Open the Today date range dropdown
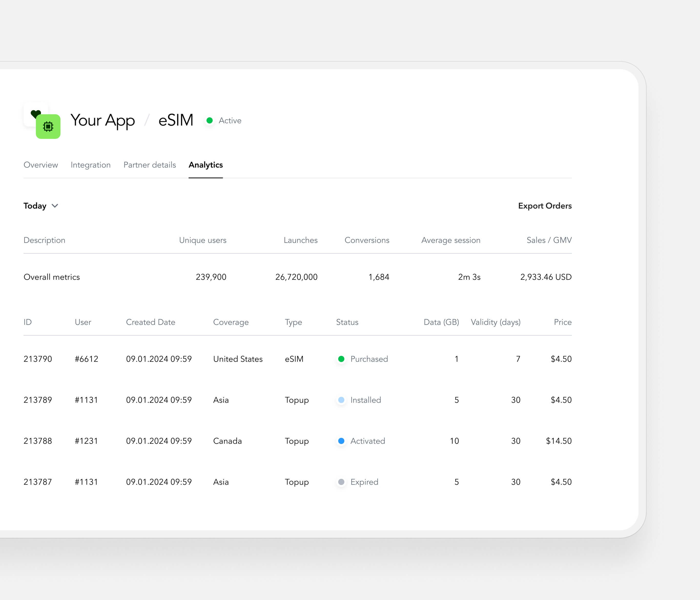 [35, 206]
